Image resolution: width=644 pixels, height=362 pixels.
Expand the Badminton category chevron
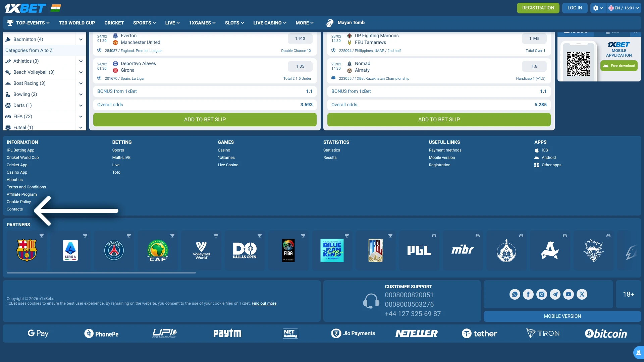80,39
